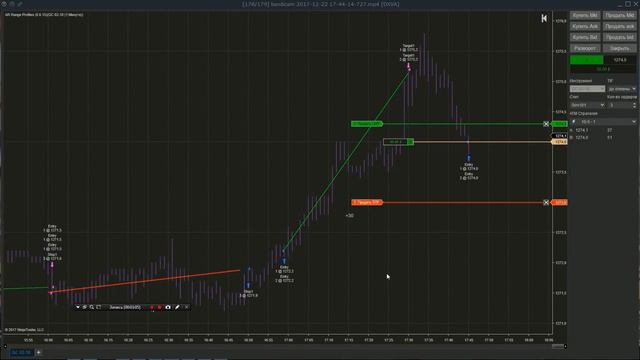Click the blue Entry arrow at 1272.2
This screenshot has width=640, height=360.
coord(284,261)
